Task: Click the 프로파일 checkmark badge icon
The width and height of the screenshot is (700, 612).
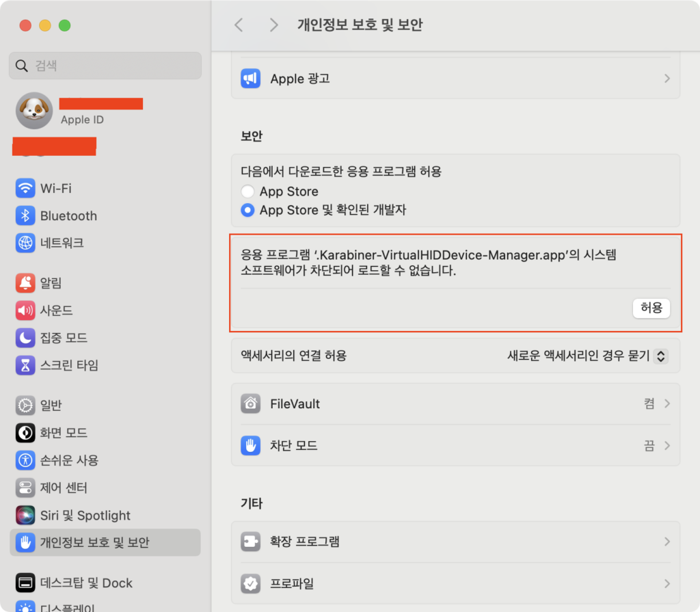Action: click(250, 583)
